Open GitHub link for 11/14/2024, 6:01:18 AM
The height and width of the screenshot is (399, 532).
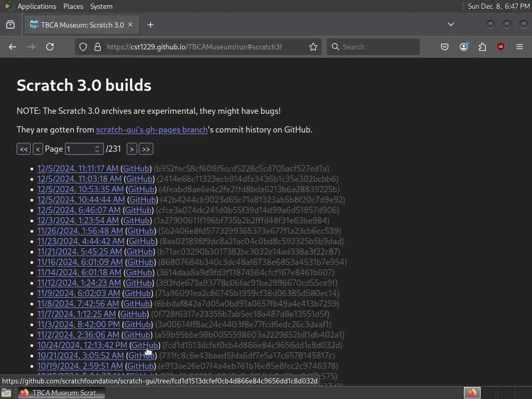[139, 272]
